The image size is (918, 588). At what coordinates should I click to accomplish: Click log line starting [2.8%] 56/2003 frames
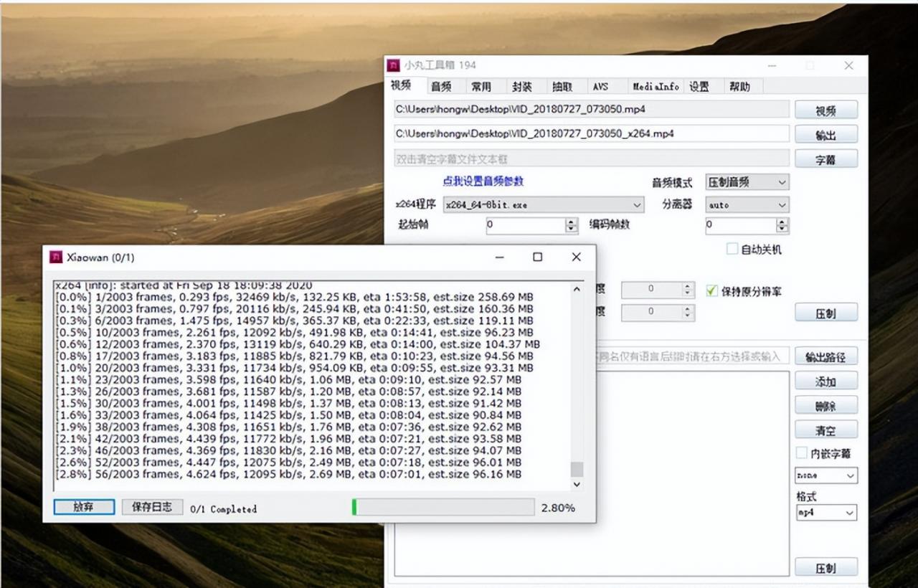coord(288,474)
